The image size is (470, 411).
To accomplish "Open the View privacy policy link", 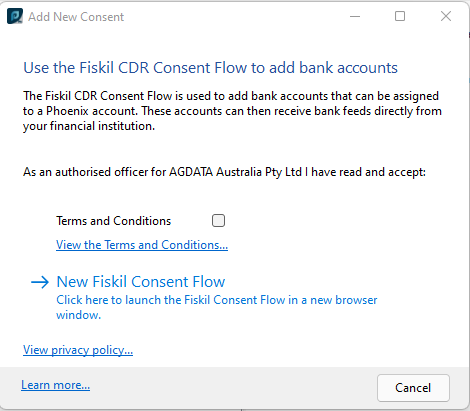I will pos(78,350).
